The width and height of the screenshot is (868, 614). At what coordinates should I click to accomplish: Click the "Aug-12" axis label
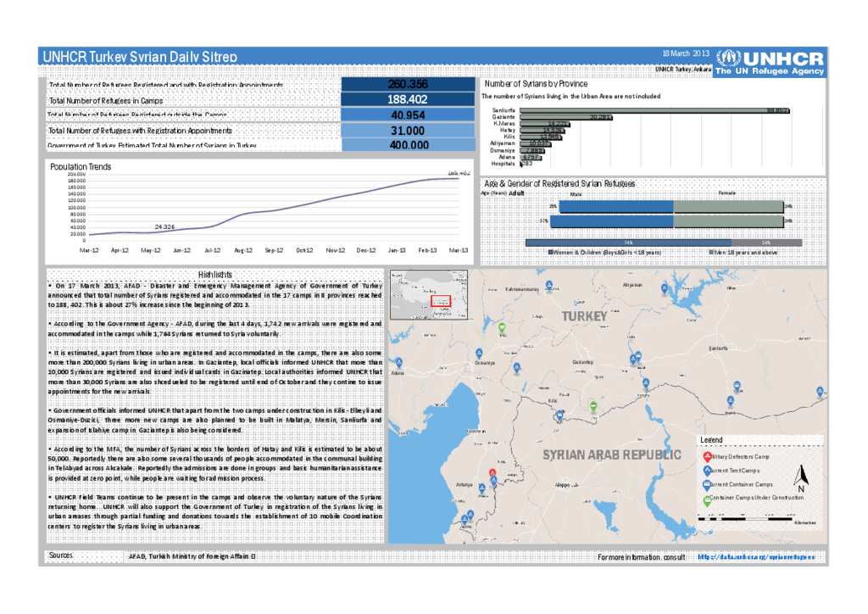pyautogui.click(x=243, y=250)
